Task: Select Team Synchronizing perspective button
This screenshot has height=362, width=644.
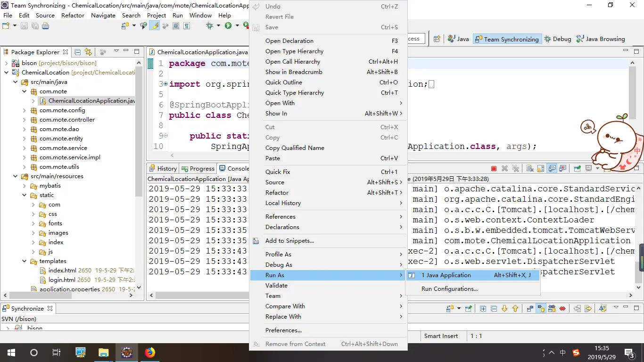Action: click(507, 39)
